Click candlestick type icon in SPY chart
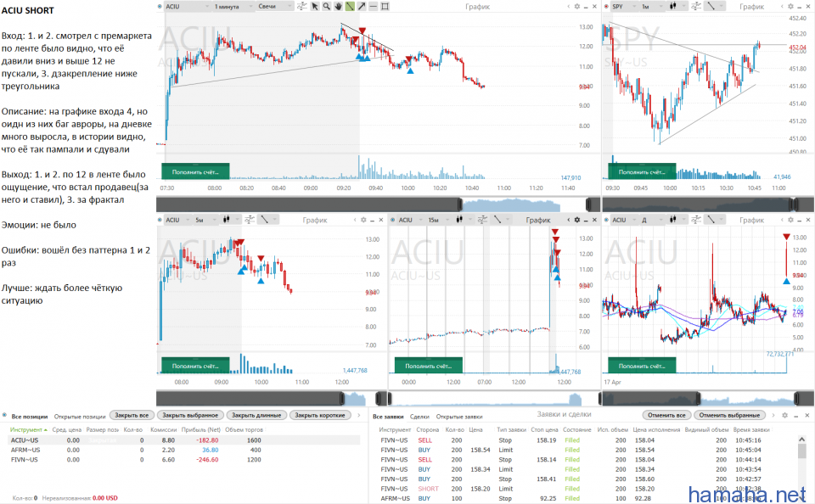The width and height of the screenshot is (815, 504). click(673, 6)
